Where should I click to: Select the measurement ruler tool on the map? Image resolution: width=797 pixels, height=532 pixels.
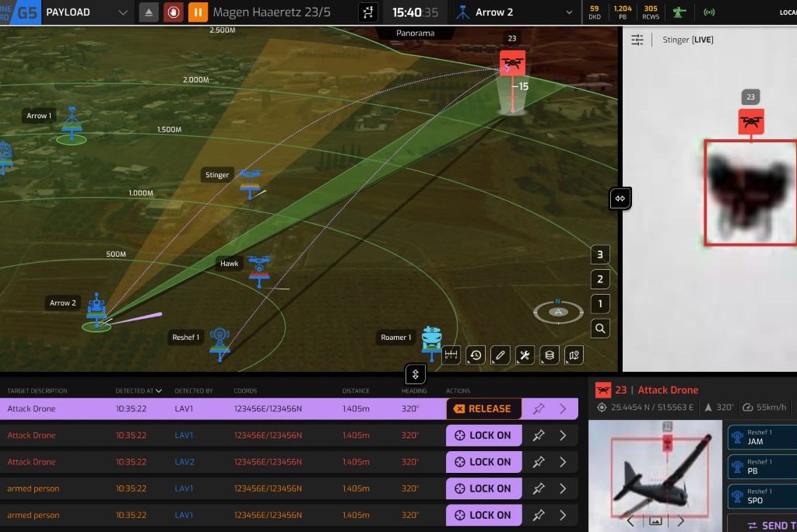pyautogui.click(x=451, y=355)
